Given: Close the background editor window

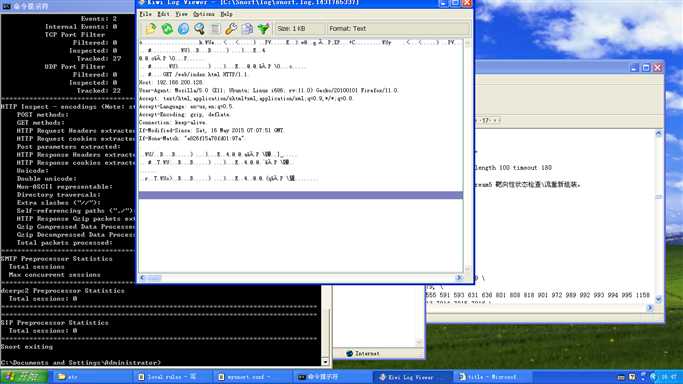Looking at the screenshot, I should point(658,67).
